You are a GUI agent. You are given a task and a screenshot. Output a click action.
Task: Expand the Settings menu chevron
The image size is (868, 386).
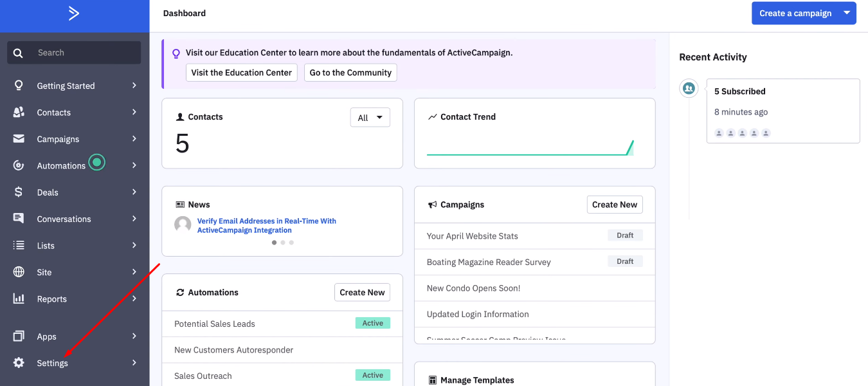coord(134,363)
